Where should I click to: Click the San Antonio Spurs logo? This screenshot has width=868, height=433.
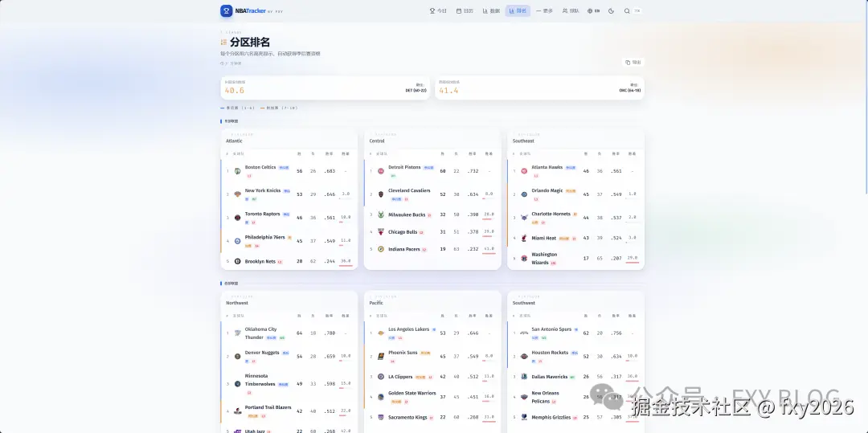[x=524, y=333]
